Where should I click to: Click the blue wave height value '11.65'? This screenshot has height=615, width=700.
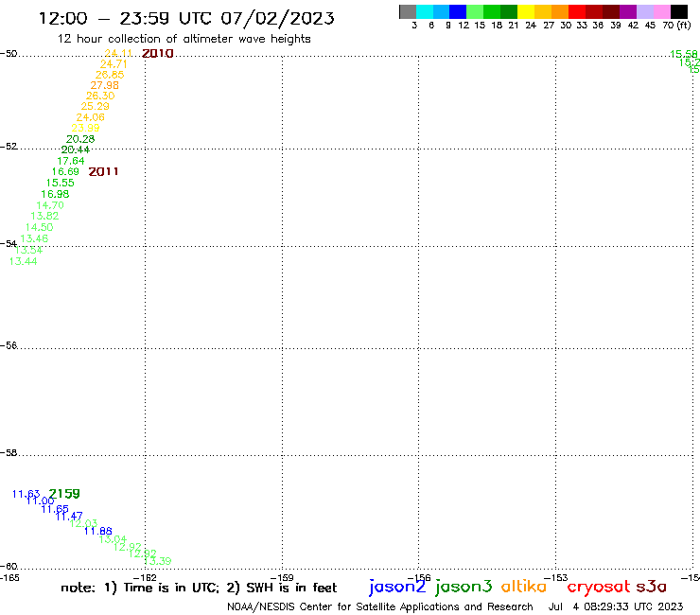(55, 509)
